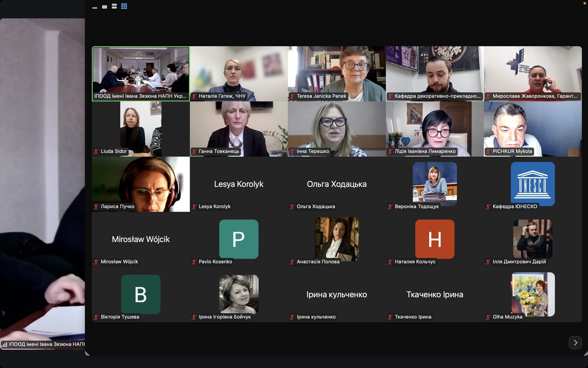Click muted mic icon for Mirosław Wójcik
The height and width of the screenshot is (368, 588).
96,262
